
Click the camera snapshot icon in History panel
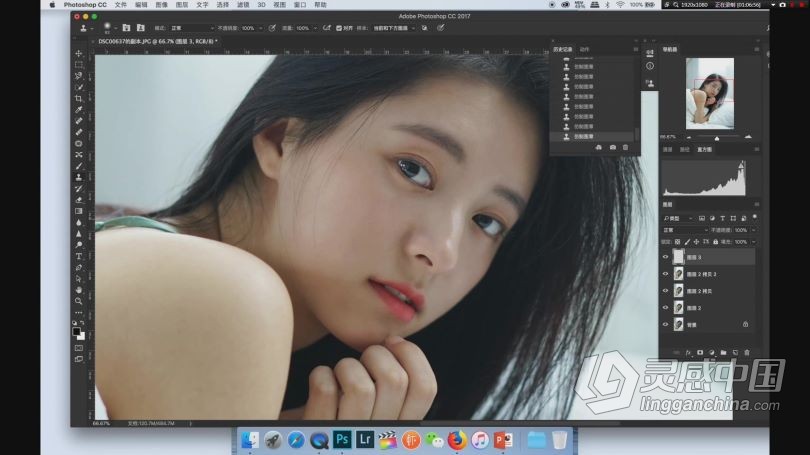[x=612, y=147]
